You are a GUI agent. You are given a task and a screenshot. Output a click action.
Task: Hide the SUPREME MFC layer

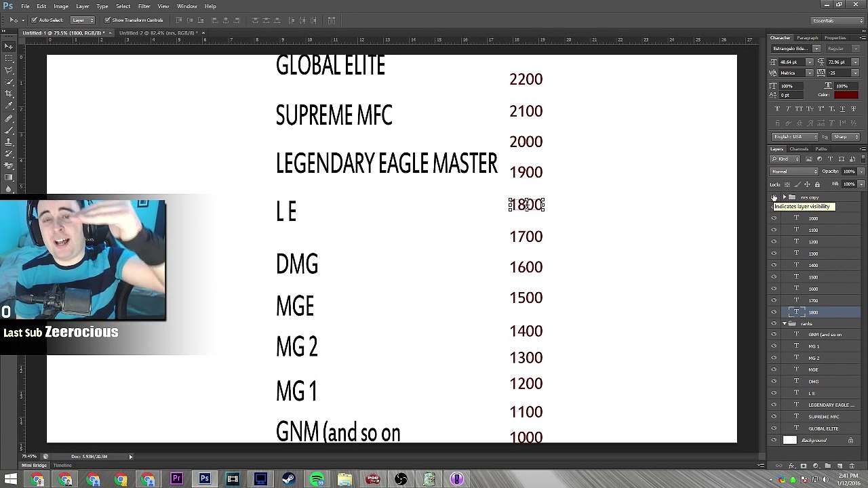[774, 417]
